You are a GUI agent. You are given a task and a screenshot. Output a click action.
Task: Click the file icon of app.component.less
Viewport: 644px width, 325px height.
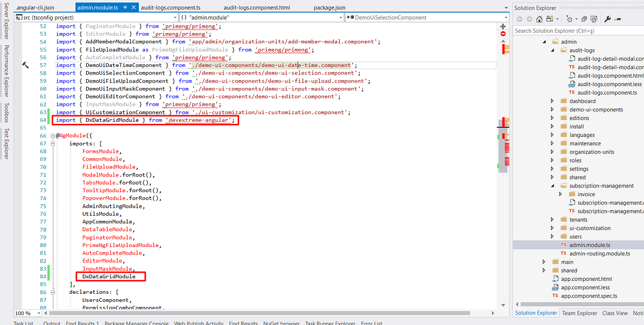[556, 287]
